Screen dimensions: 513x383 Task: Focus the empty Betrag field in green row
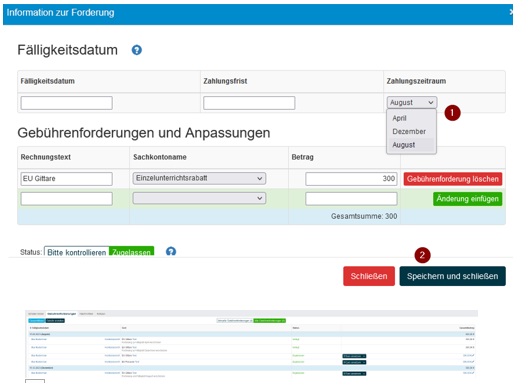(x=351, y=199)
